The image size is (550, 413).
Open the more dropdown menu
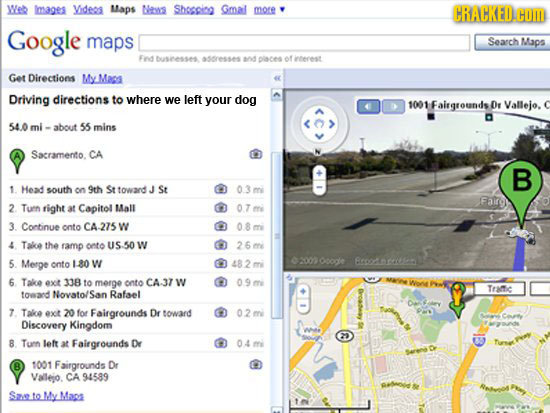tap(269, 9)
